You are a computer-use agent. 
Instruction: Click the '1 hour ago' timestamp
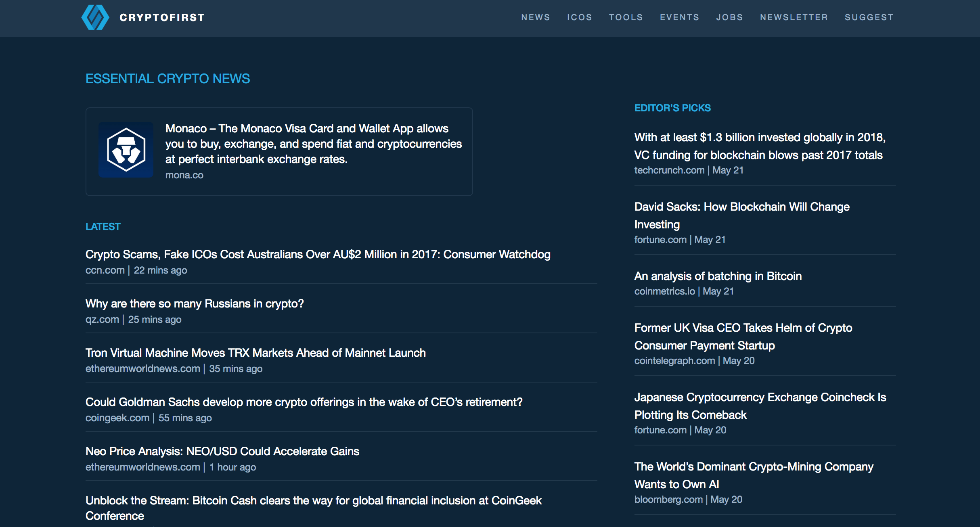point(233,467)
